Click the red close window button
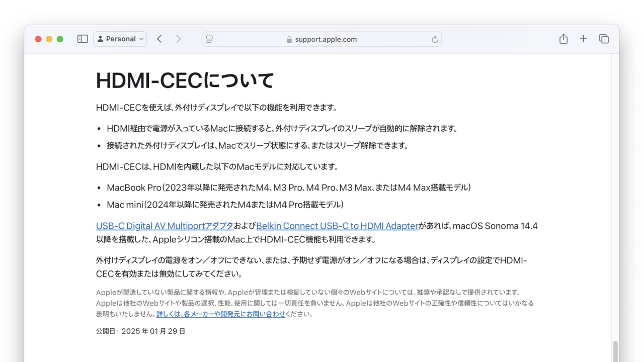Image resolution: width=644 pixels, height=362 pixels. click(x=38, y=39)
